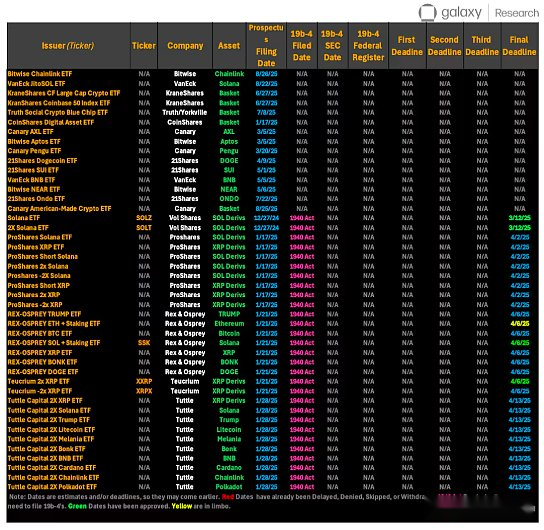544x530 pixels.
Task: Click the SOLT ticker cell
Action: pos(144,228)
